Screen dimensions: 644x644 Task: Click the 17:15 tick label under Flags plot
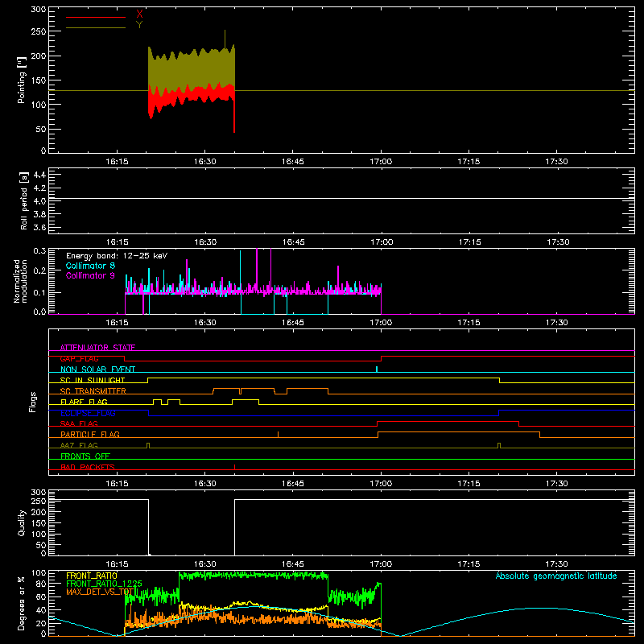tap(469, 484)
